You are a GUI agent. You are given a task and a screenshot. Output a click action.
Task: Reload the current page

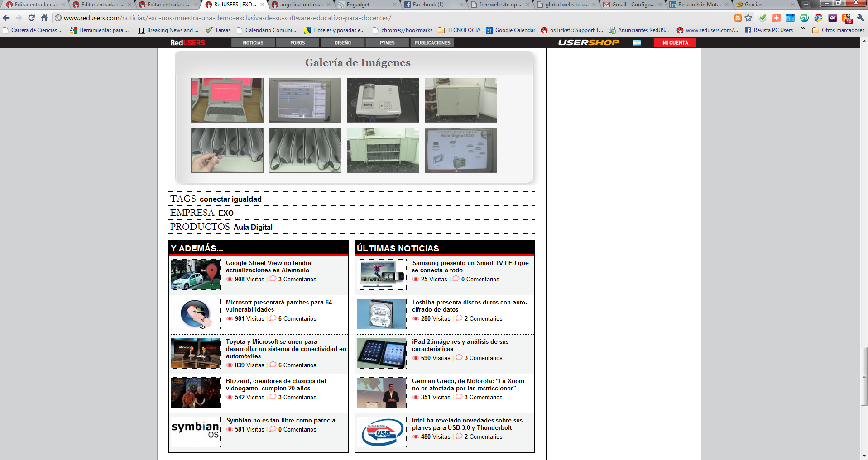point(31,18)
